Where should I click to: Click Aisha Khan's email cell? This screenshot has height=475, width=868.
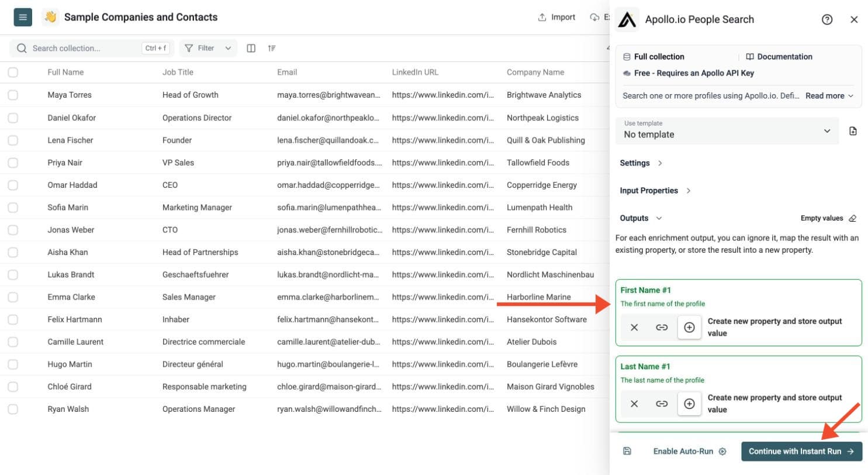330,252
